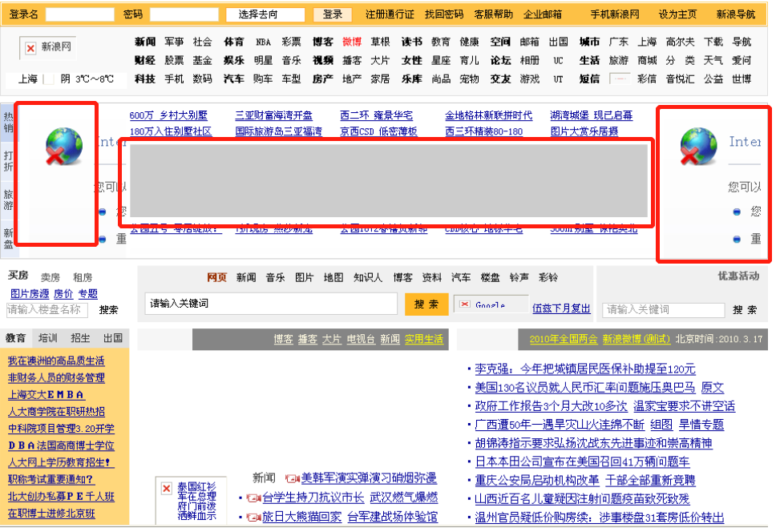
Task: Open the 三亚财富海湾开盘 ad link
Action: click(x=273, y=116)
